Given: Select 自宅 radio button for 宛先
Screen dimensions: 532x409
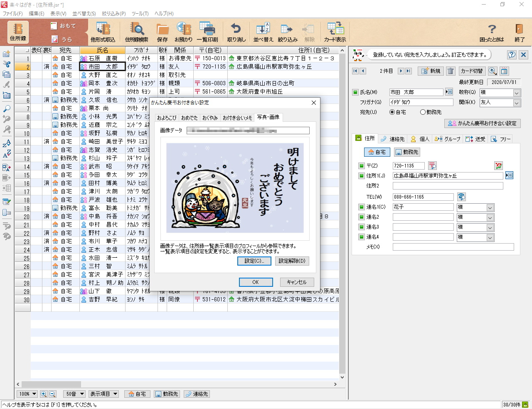Looking at the screenshot, I should point(392,112).
